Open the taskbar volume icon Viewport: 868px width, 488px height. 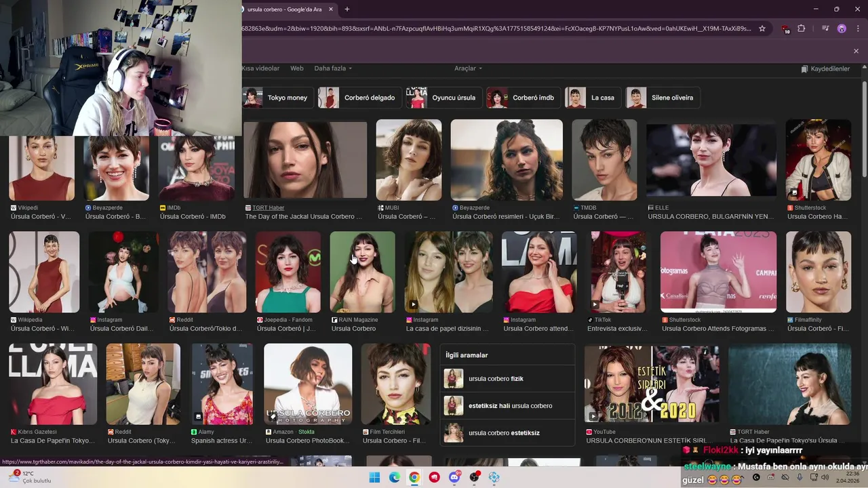[825, 477]
